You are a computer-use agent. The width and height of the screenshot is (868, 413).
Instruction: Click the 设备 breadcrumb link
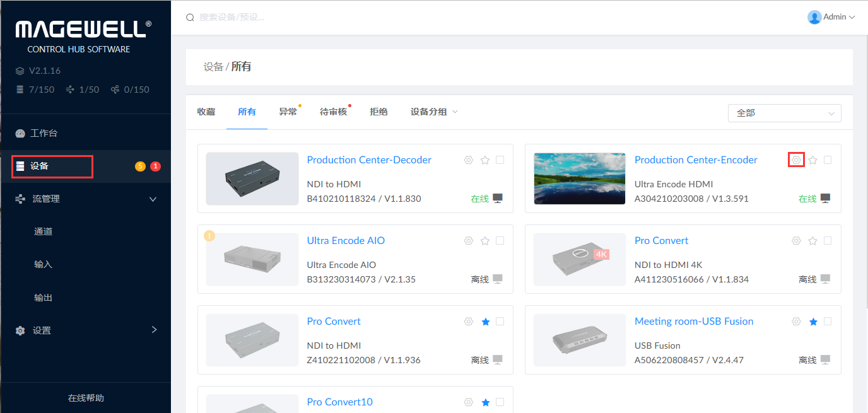pos(213,67)
